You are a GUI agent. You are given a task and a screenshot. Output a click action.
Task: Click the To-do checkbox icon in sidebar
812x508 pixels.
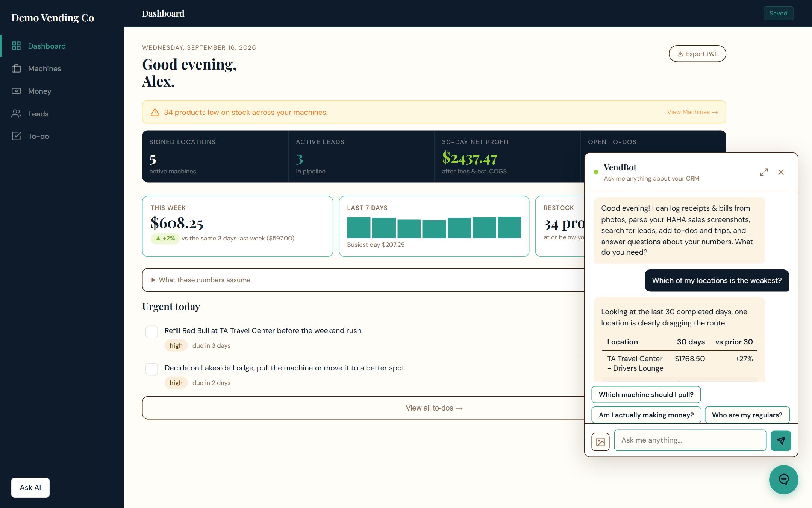click(16, 136)
